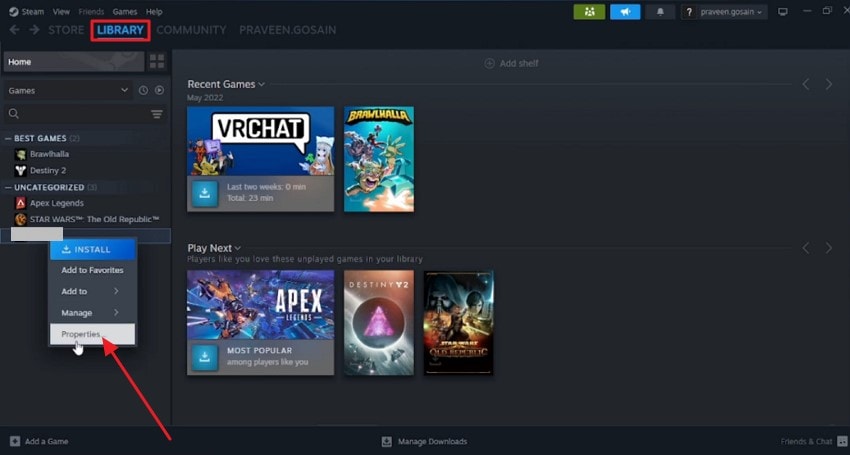This screenshot has height=455, width=850.
Task: Switch to the LIBRARY tab
Action: 120,30
